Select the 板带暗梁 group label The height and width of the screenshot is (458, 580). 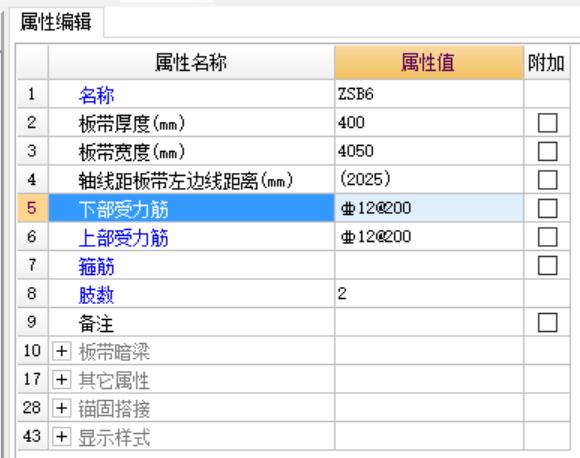tap(114, 351)
